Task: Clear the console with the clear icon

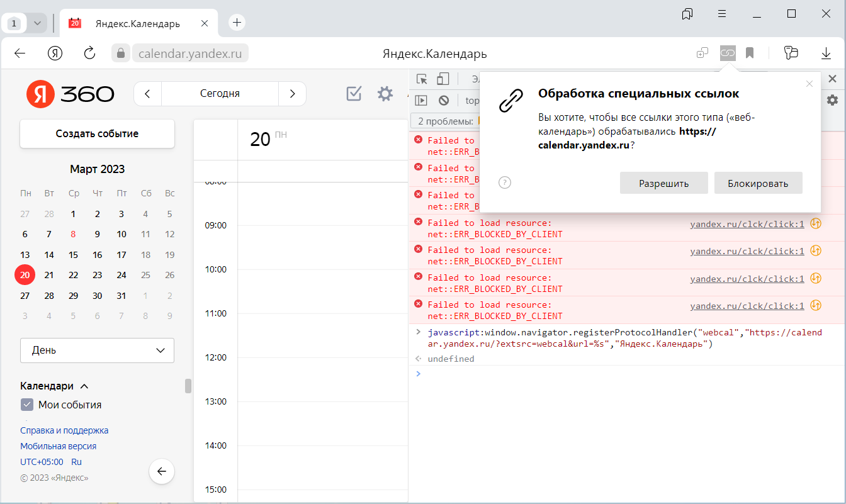Action: coord(444,100)
